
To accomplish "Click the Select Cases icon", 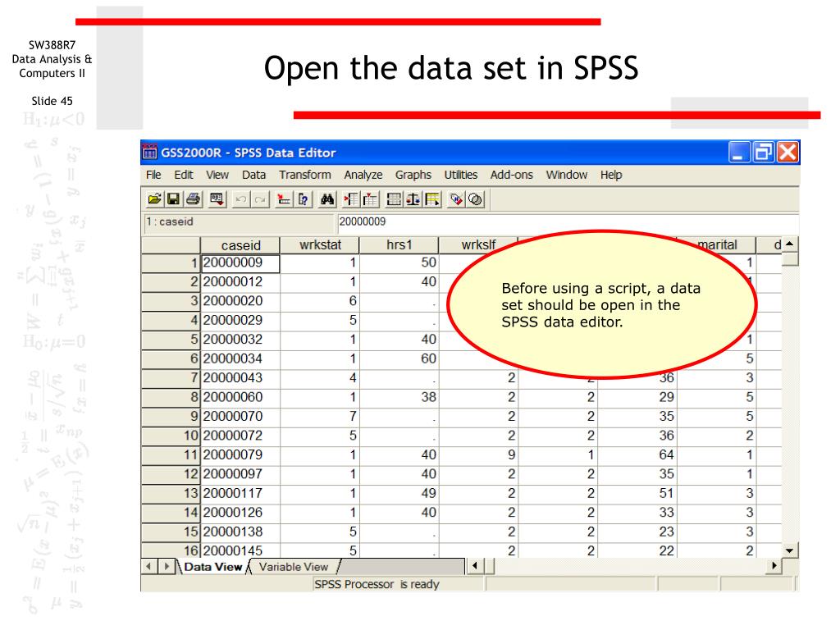I will [432, 199].
